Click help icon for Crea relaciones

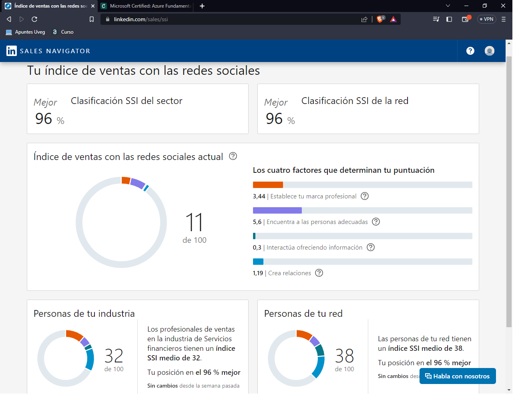[319, 273]
